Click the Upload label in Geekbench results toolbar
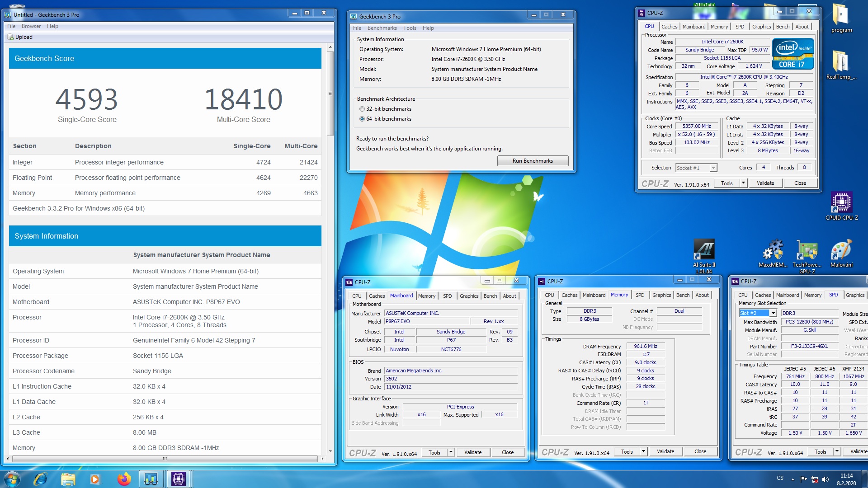868x488 pixels. pyautogui.click(x=24, y=37)
